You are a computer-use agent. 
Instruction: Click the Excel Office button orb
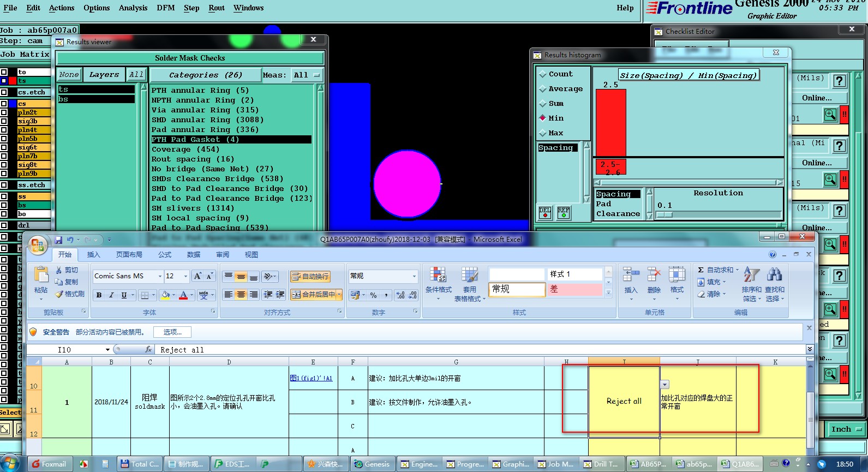[x=38, y=246]
